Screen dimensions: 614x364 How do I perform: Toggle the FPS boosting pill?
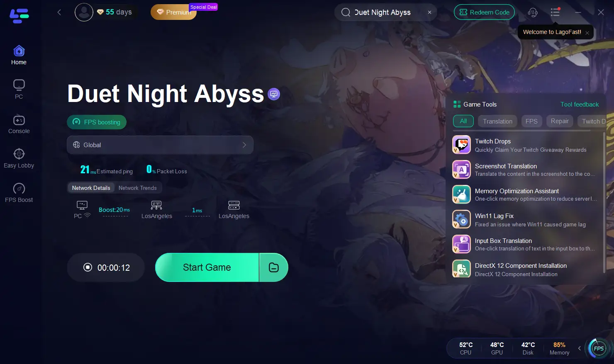click(97, 122)
